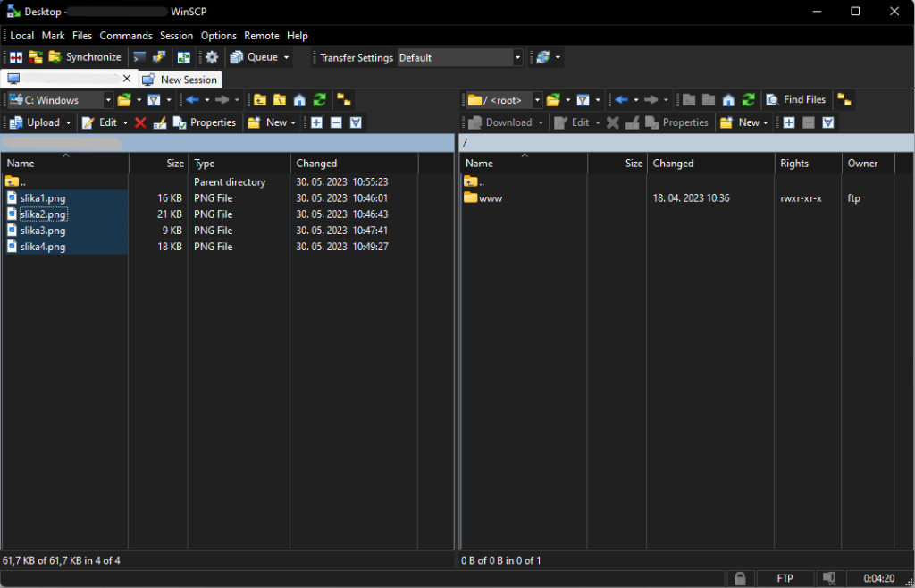Expand the local New dropdown arrow
The image size is (915, 588).
tap(293, 122)
